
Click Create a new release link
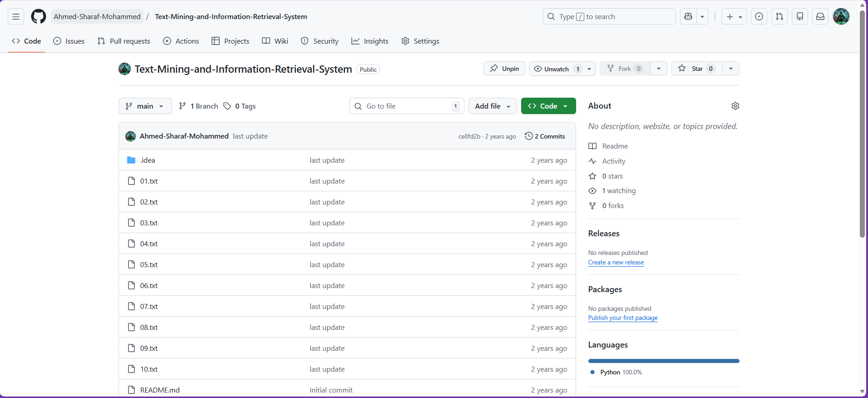616,263
